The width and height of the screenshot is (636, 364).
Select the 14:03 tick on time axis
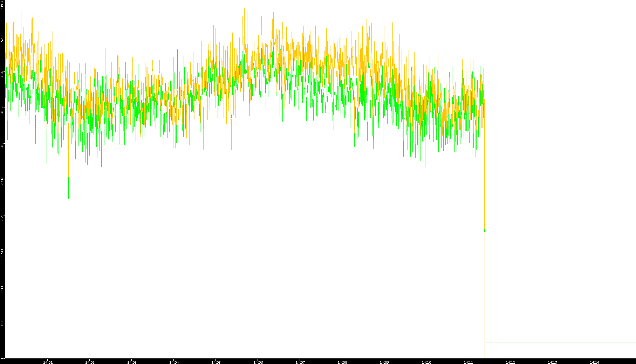point(132,362)
